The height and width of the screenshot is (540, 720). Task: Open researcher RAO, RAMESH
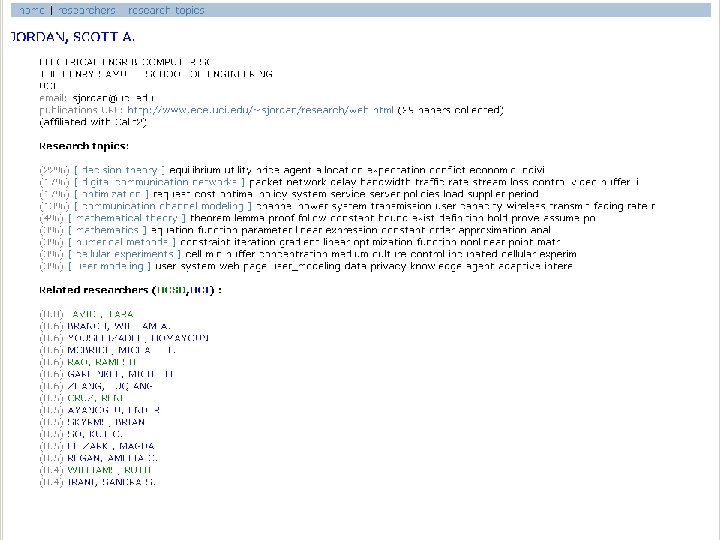tap(102, 362)
